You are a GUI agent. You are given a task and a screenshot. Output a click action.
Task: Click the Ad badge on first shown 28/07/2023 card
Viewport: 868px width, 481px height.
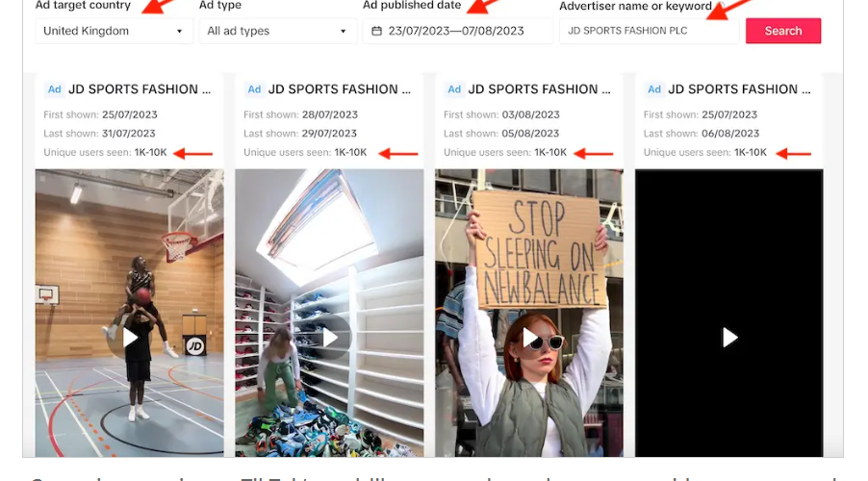pyautogui.click(x=254, y=89)
